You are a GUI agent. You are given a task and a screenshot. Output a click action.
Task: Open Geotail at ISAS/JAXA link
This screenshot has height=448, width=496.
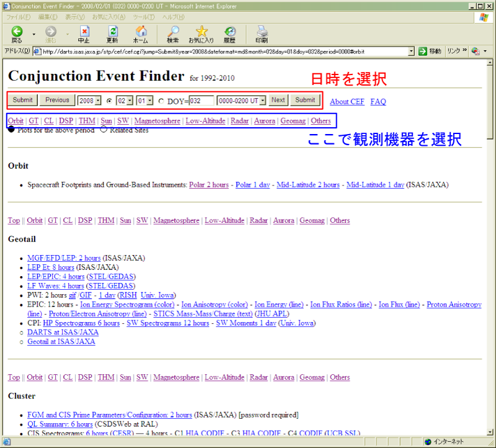tap(61, 342)
